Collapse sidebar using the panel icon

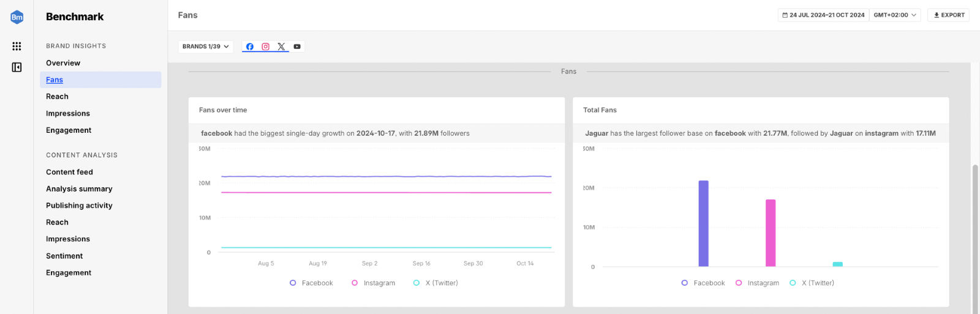point(17,67)
